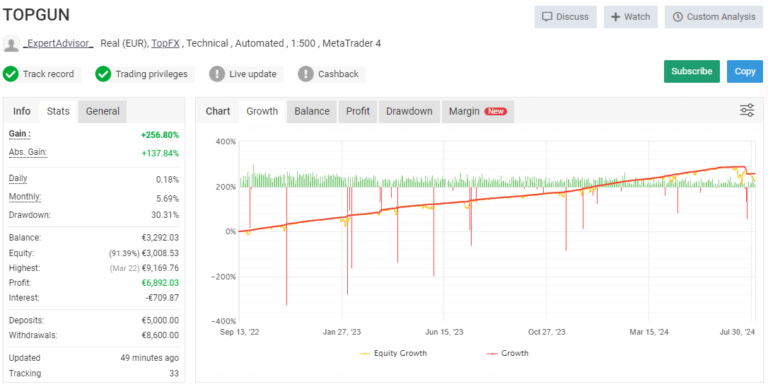
Task: Switch to the Info tab
Action: (22, 111)
